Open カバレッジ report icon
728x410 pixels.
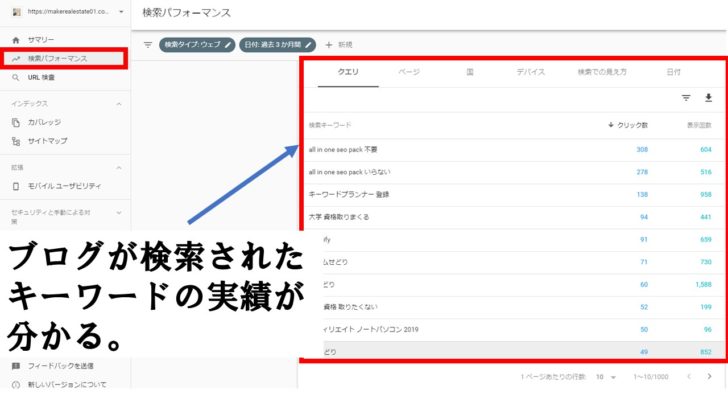pyautogui.click(x=15, y=122)
